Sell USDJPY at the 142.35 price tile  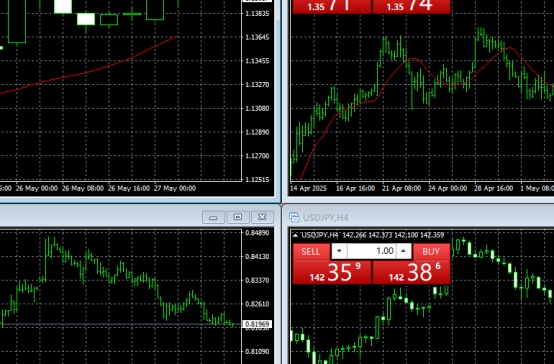pyautogui.click(x=332, y=272)
